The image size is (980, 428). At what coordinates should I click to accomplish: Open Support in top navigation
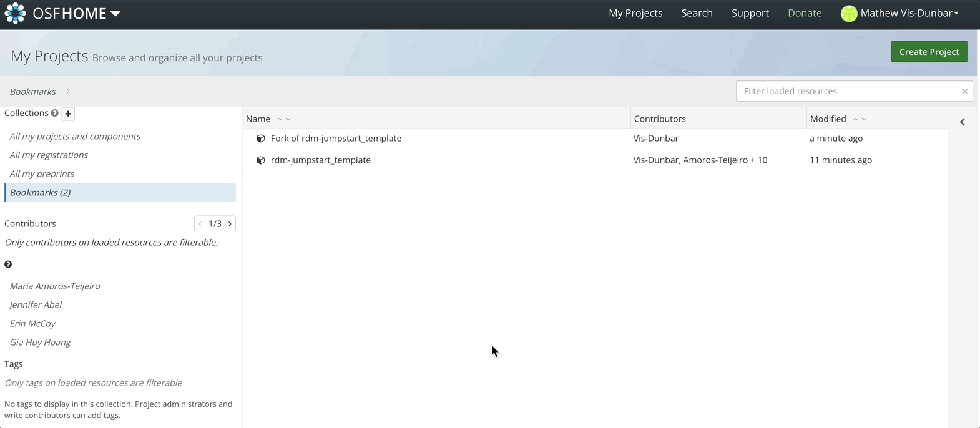point(750,13)
